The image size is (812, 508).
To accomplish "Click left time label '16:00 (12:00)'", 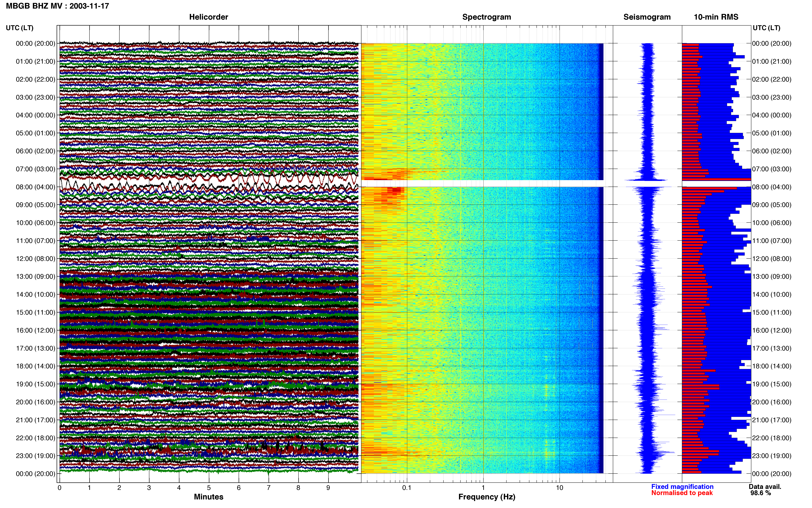I will point(36,330).
